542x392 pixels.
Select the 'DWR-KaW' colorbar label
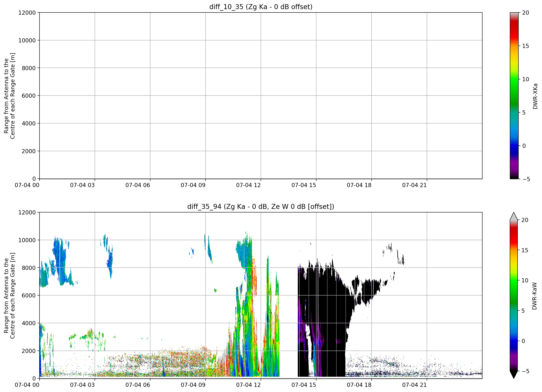[535, 296]
